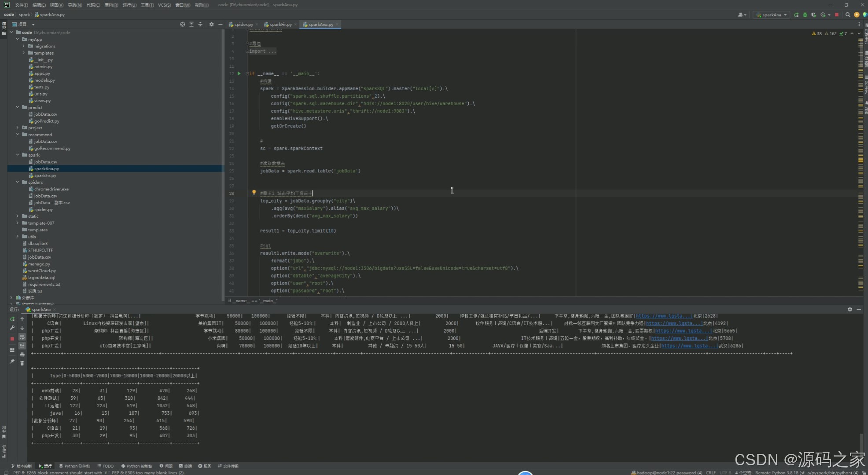This screenshot has width=868, height=475.
Task: Click first lagou link in console output
Action: tap(664, 316)
